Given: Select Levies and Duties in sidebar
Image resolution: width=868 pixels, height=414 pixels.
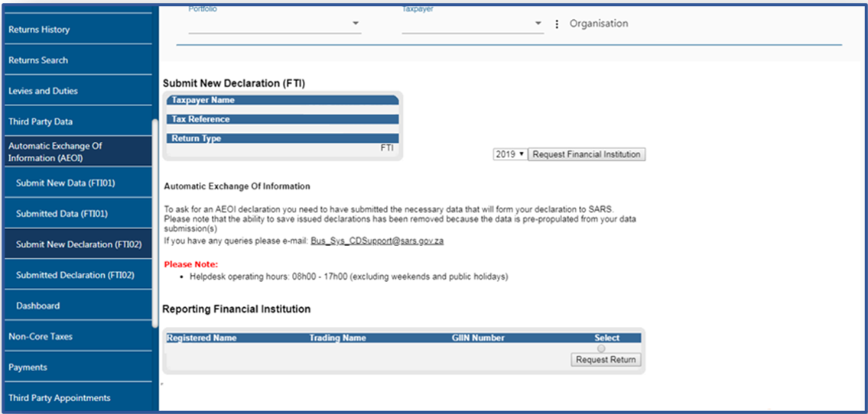Looking at the screenshot, I should click(43, 91).
